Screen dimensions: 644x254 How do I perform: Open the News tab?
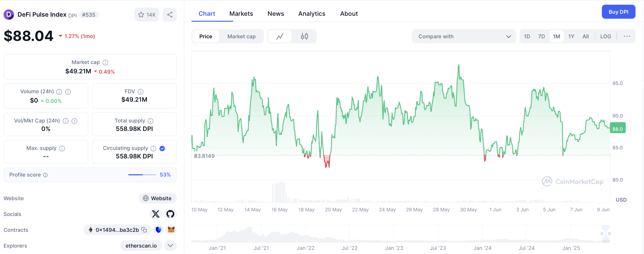[276, 13]
